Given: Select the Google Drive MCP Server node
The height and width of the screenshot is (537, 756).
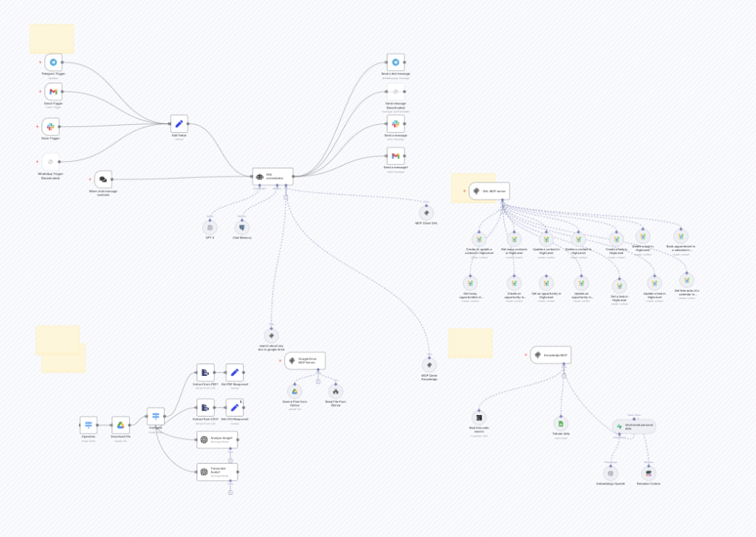Looking at the screenshot, I should [x=305, y=361].
